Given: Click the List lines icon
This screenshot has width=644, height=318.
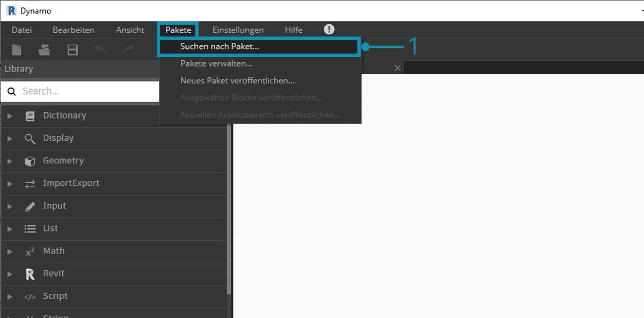Looking at the screenshot, I should (30, 229).
